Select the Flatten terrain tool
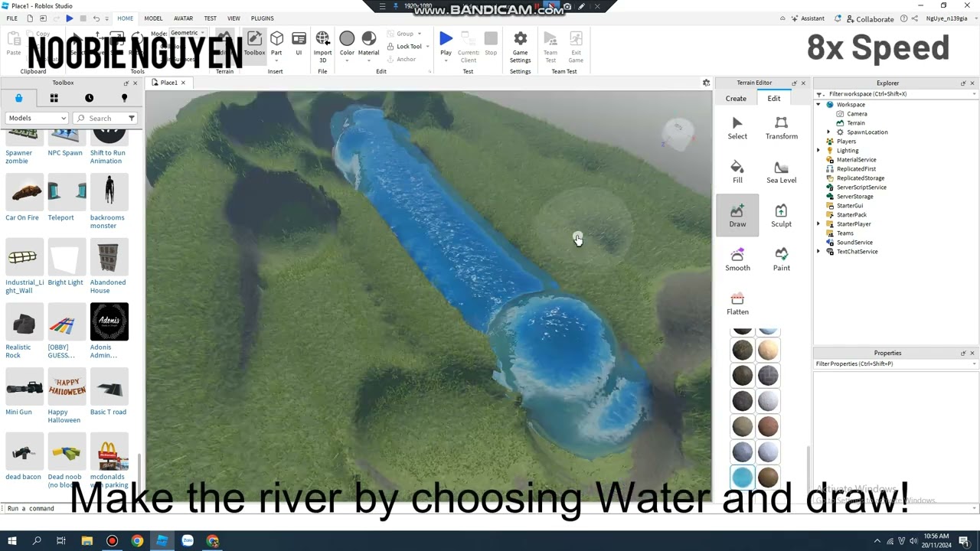 pos(737,302)
